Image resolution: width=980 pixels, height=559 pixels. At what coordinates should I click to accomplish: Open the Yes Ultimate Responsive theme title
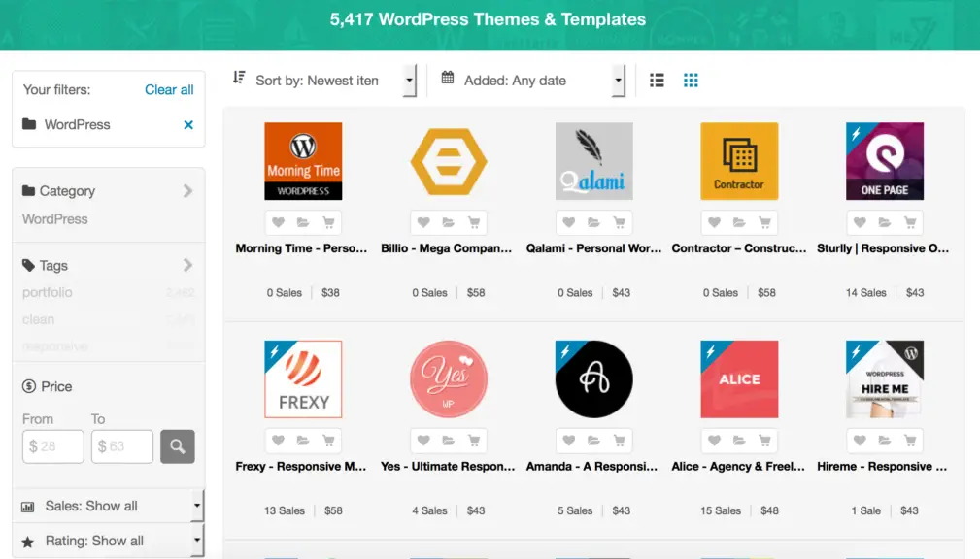tap(448, 467)
